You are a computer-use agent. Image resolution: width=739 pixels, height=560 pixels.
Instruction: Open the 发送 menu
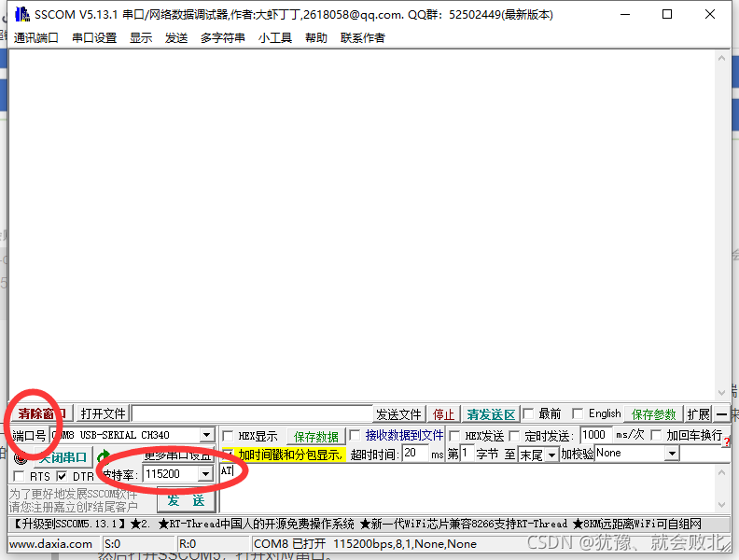(x=176, y=37)
